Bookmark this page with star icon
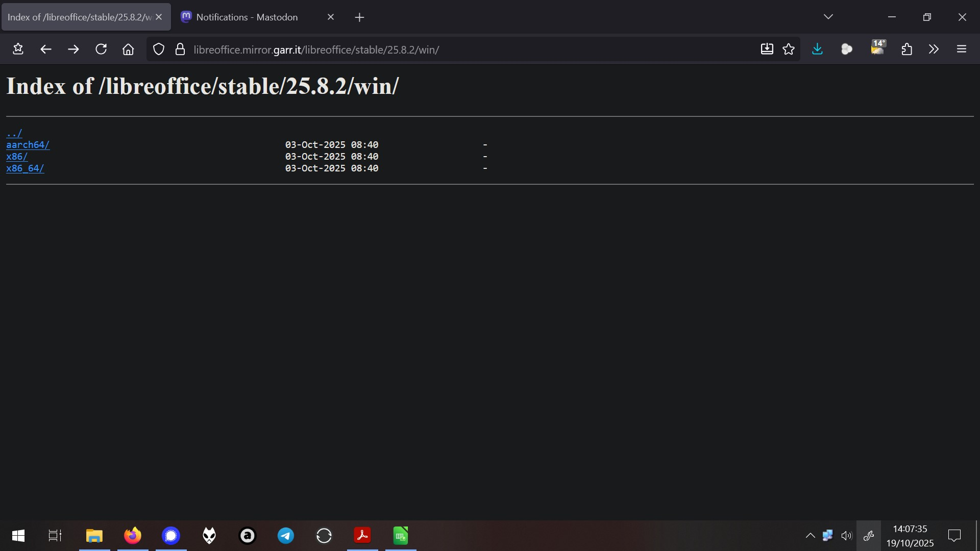 point(789,49)
